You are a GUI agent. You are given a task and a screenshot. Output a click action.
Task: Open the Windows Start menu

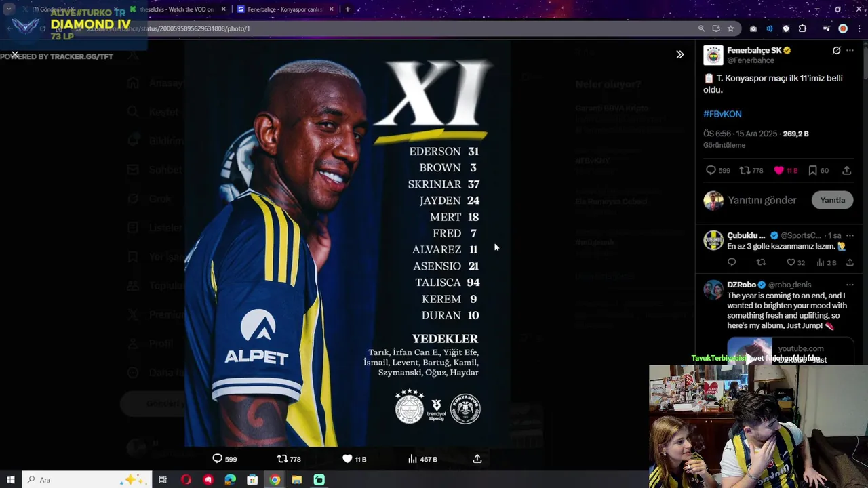[x=10, y=480]
